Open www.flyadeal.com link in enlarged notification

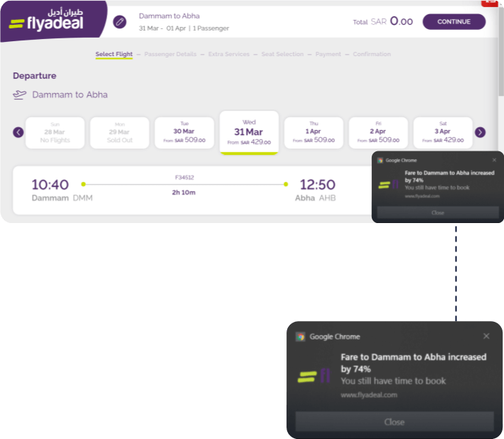click(369, 395)
